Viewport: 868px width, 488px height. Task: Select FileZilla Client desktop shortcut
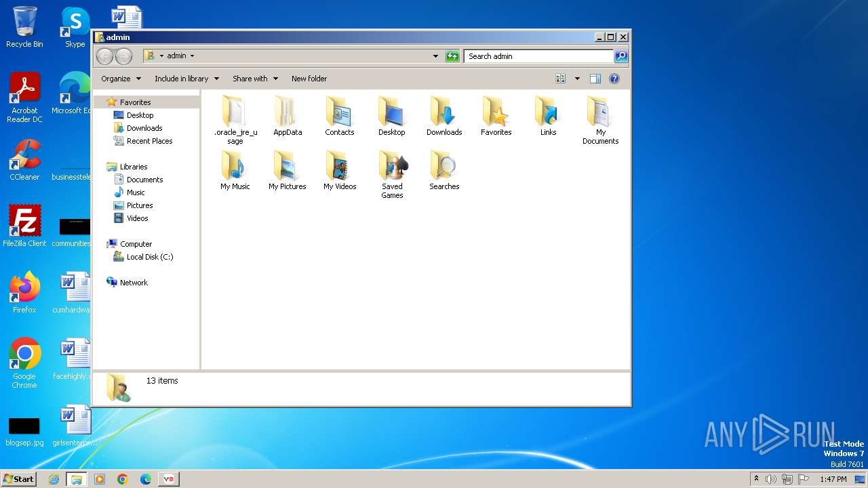[24, 226]
